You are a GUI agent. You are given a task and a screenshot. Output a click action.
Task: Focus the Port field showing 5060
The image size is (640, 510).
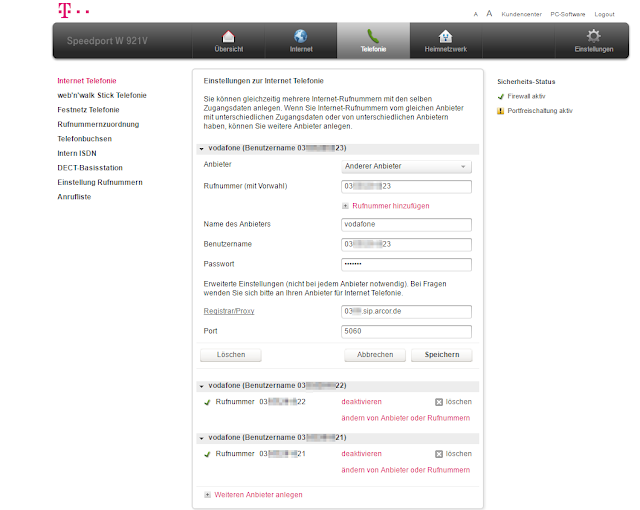pos(406,331)
